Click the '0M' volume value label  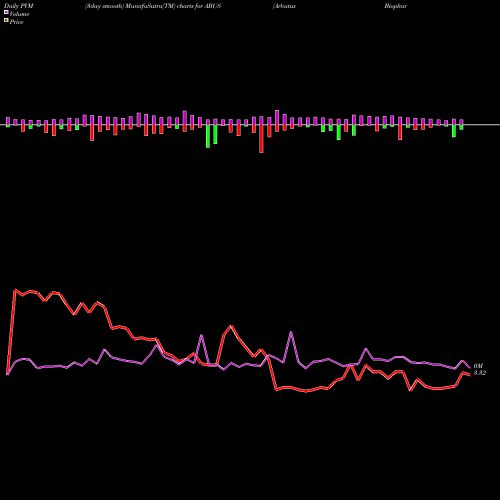coord(478,366)
